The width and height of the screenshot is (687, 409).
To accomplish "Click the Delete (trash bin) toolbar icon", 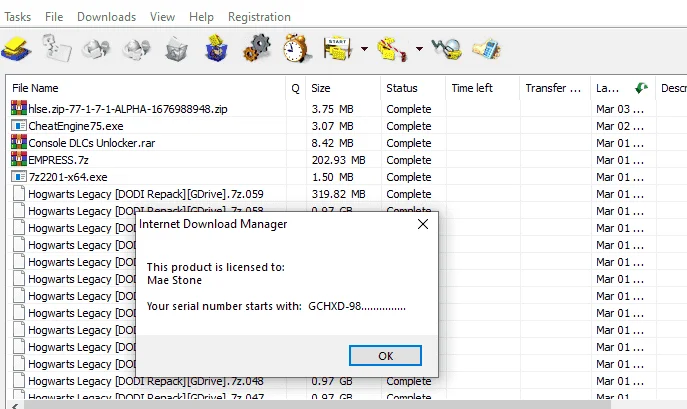I will pyautogui.click(x=176, y=49).
